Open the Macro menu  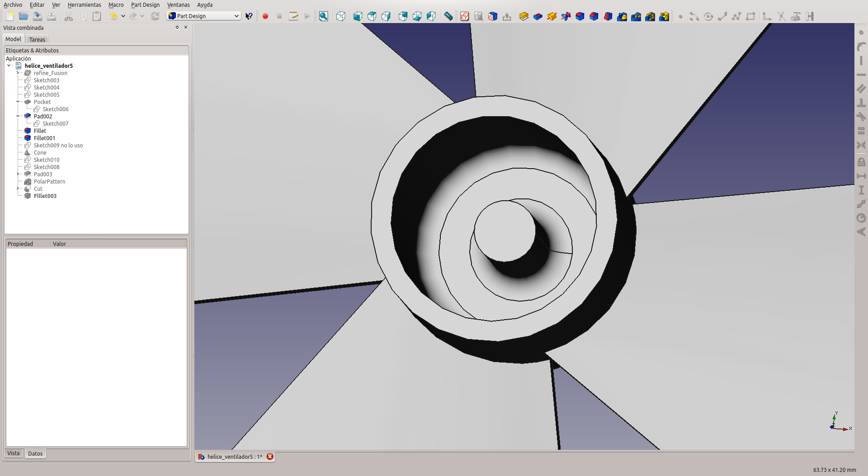116,5
